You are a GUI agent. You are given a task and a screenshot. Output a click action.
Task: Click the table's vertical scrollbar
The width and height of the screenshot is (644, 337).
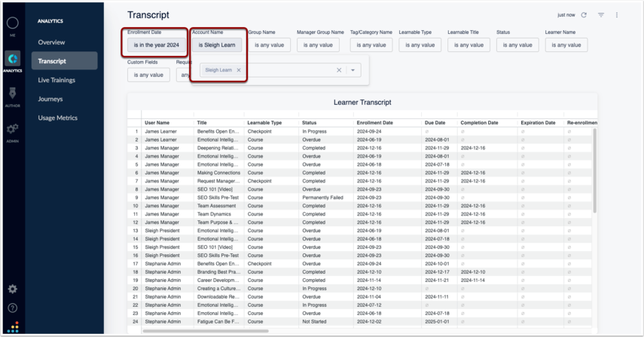click(594, 170)
